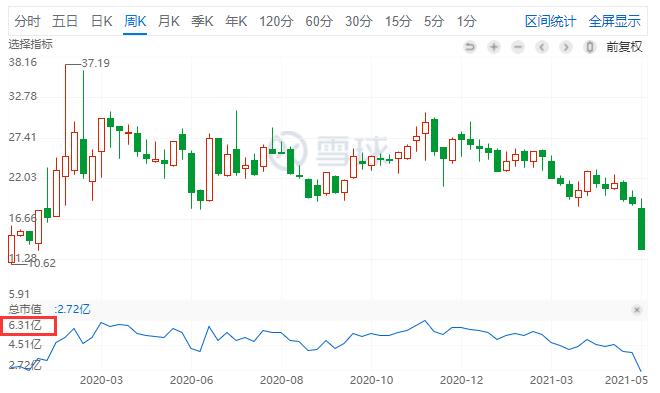Close the 总市值 indicator panel

[637, 310]
